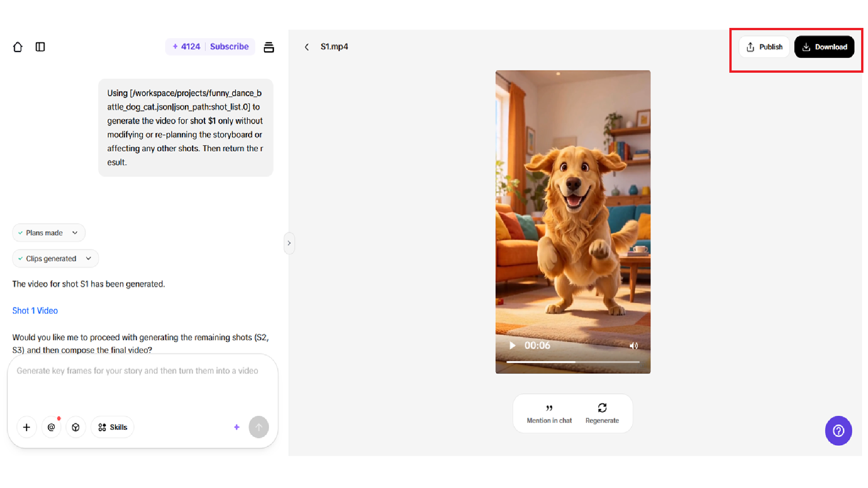Open the stacked layers menu icon

click(269, 47)
